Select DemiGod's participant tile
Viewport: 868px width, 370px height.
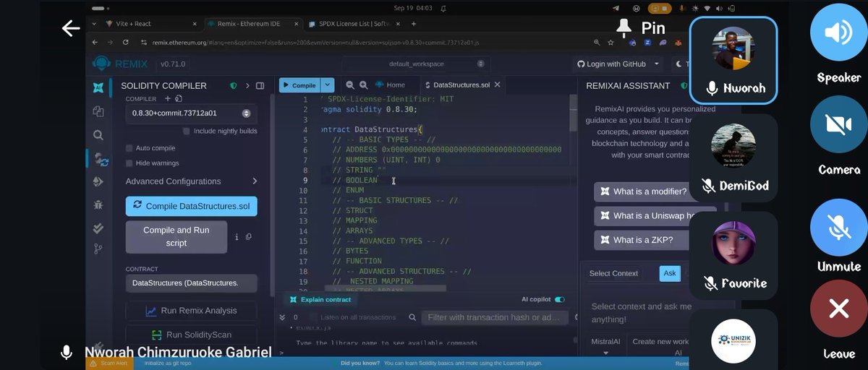click(x=733, y=157)
